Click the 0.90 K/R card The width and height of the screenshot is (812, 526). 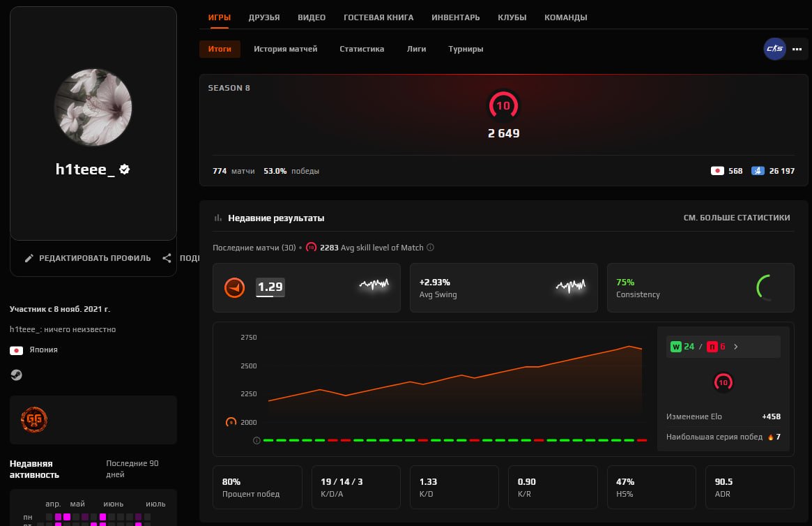[x=553, y=487]
